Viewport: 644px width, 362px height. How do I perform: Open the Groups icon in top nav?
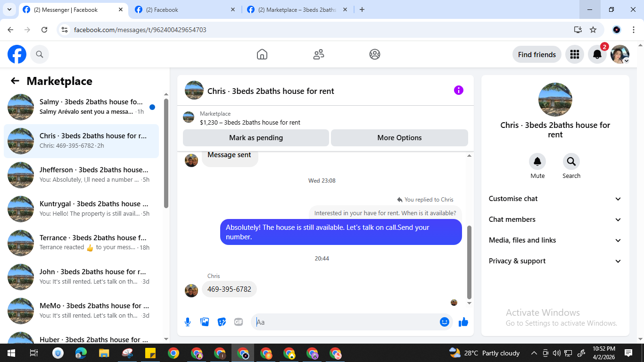(375, 54)
